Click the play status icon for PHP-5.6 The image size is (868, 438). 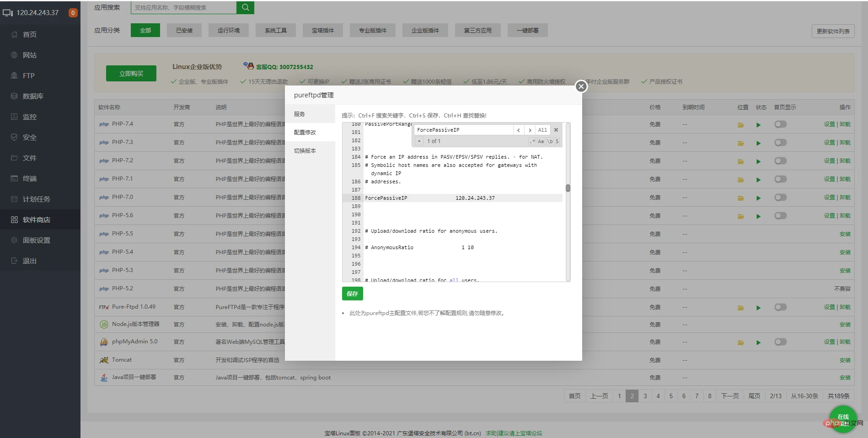[x=758, y=216]
